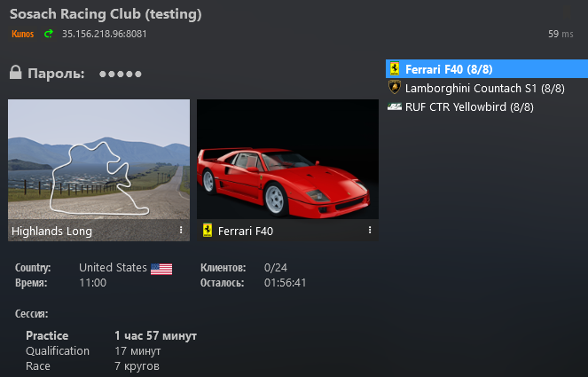This screenshot has height=377, width=588.
Task: Click the 11:00 time value
Action: click(92, 282)
